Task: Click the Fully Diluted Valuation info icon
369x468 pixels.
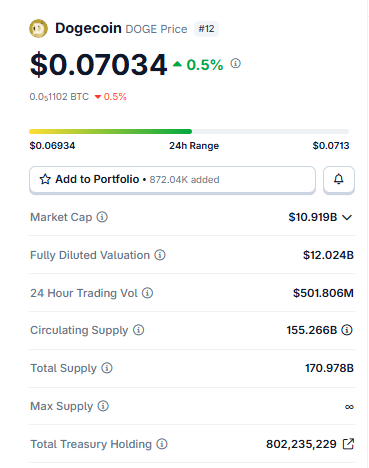Action: pos(160,255)
